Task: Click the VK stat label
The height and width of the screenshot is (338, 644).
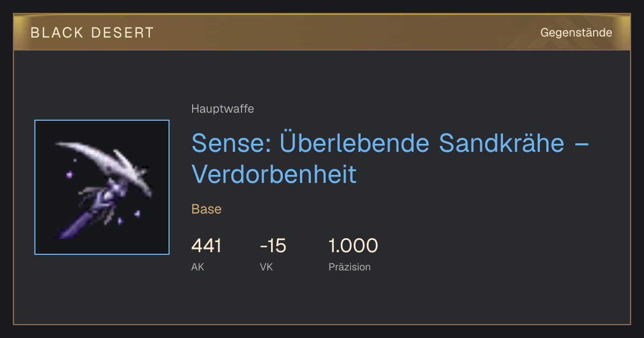Action: pyautogui.click(x=266, y=267)
